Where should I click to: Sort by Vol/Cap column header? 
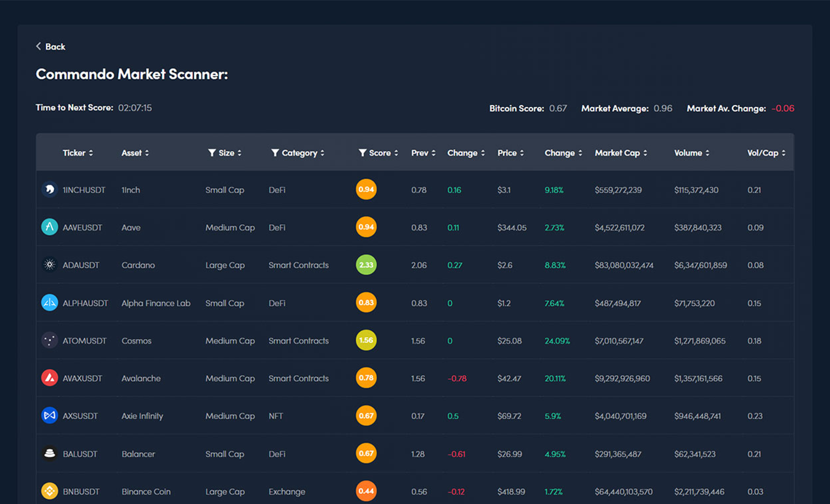pyautogui.click(x=766, y=153)
